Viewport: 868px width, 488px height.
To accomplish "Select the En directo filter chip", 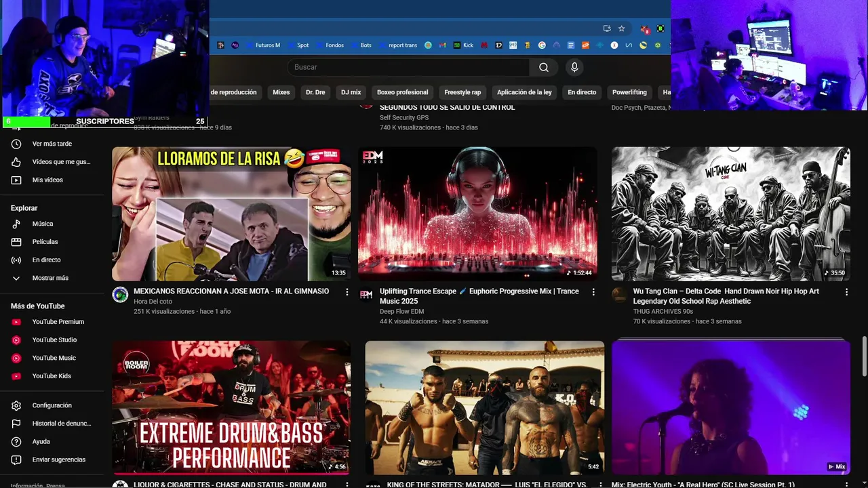I will point(582,92).
